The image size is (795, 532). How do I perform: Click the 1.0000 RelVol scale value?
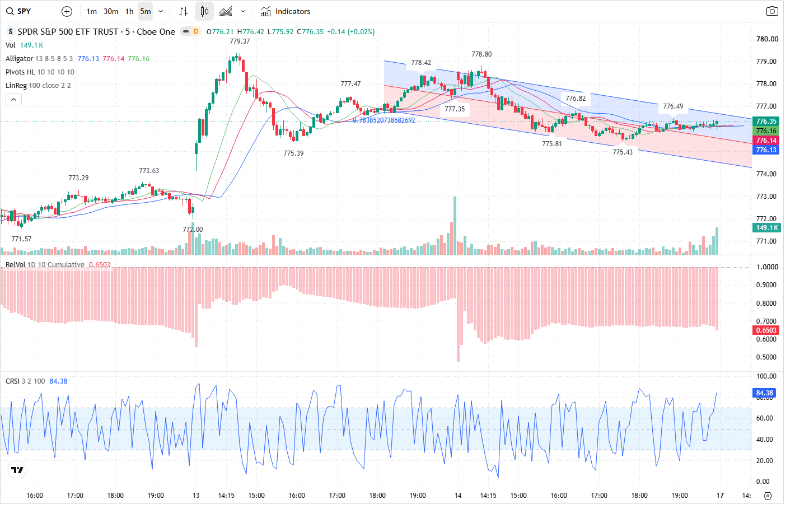click(767, 267)
